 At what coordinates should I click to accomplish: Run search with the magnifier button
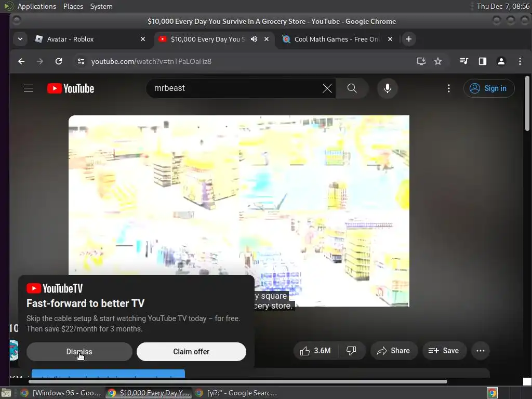pyautogui.click(x=352, y=88)
